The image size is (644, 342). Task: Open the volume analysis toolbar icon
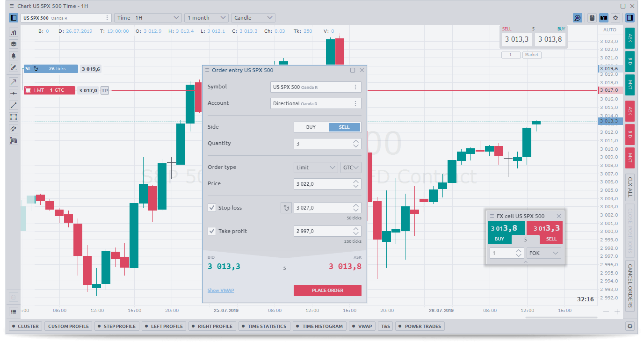(x=578, y=18)
